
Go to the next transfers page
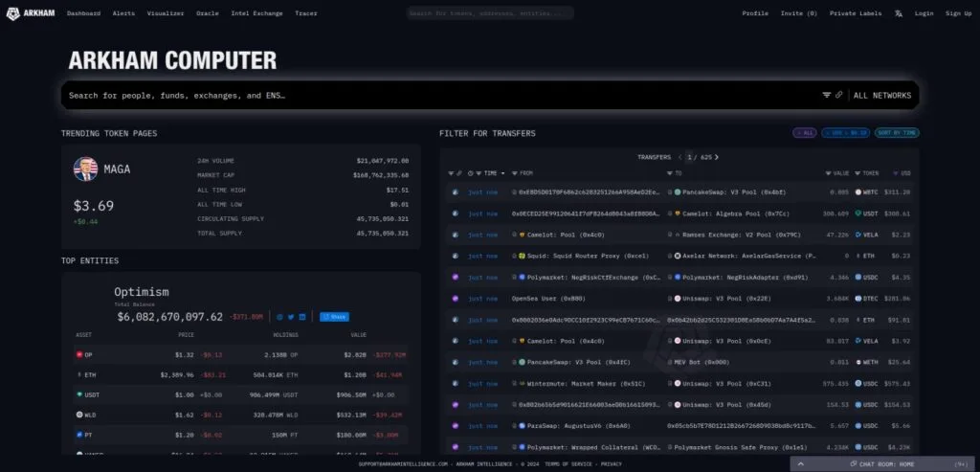tap(716, 157)
